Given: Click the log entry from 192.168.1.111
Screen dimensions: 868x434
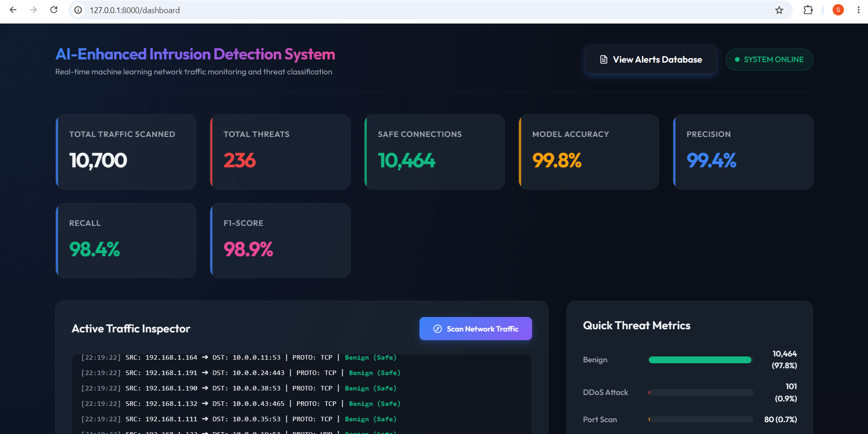Looking at the screenshot, I should point(239,419).
